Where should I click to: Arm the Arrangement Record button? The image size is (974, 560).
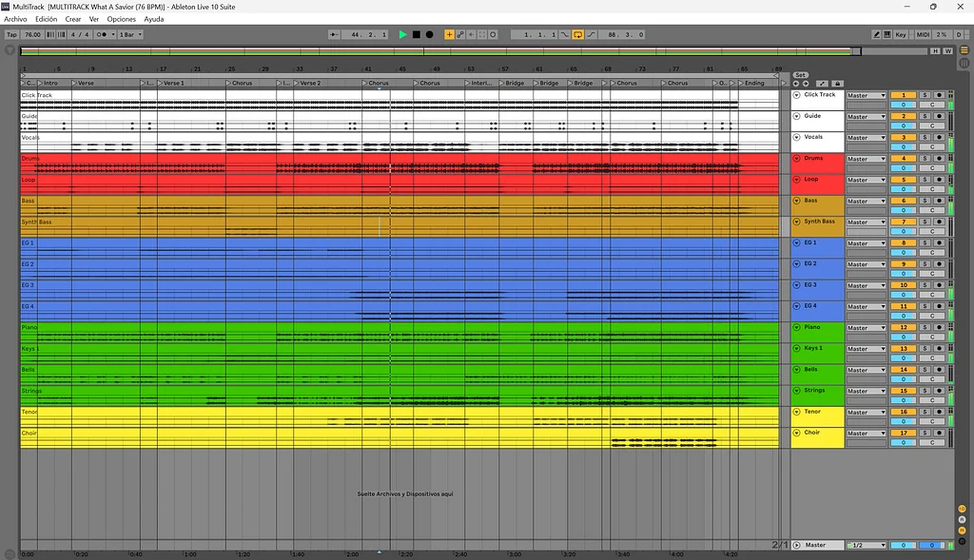[x=429, y=35]
